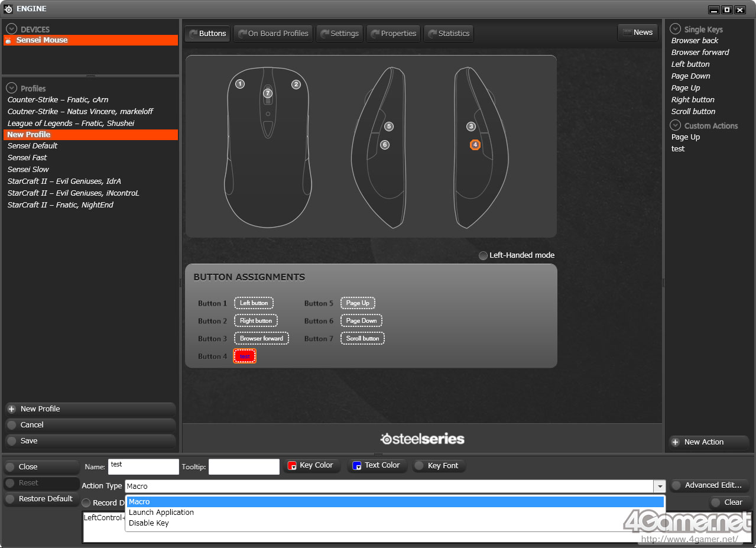This screenshot has width=756, height=548.
Task: Pick the red Key Color swatch
Action: tap(291, 466)
